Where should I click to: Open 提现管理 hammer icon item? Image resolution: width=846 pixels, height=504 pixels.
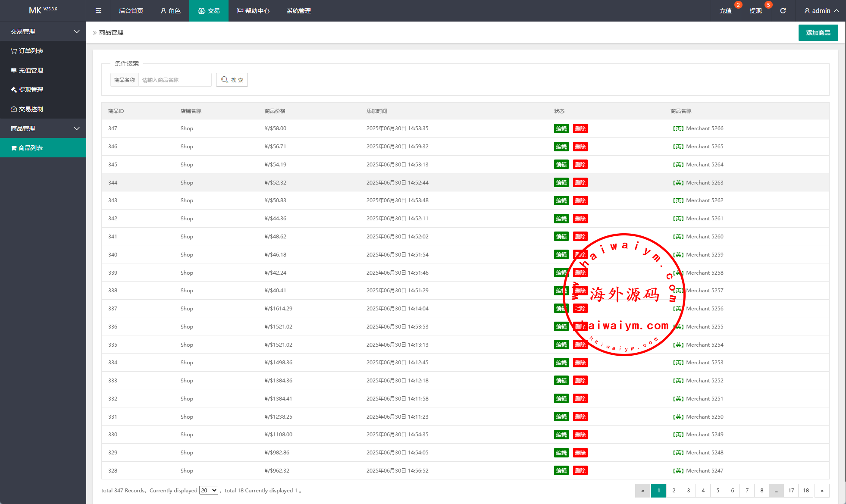click(27, 90)
